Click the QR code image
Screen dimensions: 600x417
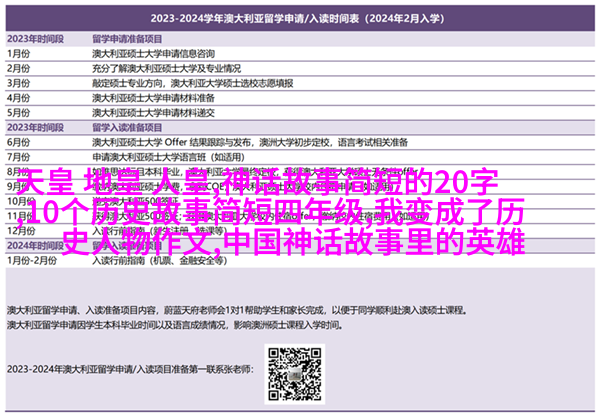pyautogui.click(x=295, y=374)
